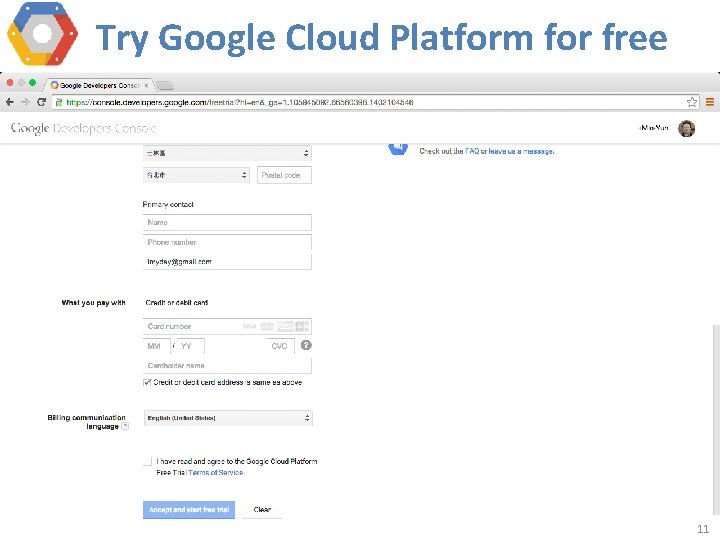Click the Clear button
Viewport: 720px width, 540px height.
(x=262, y=510)
